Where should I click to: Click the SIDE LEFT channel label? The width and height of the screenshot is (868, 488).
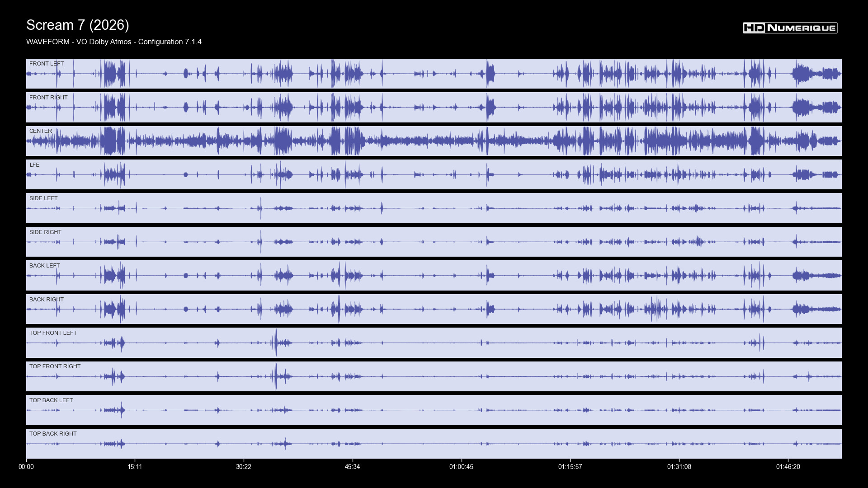43,198
